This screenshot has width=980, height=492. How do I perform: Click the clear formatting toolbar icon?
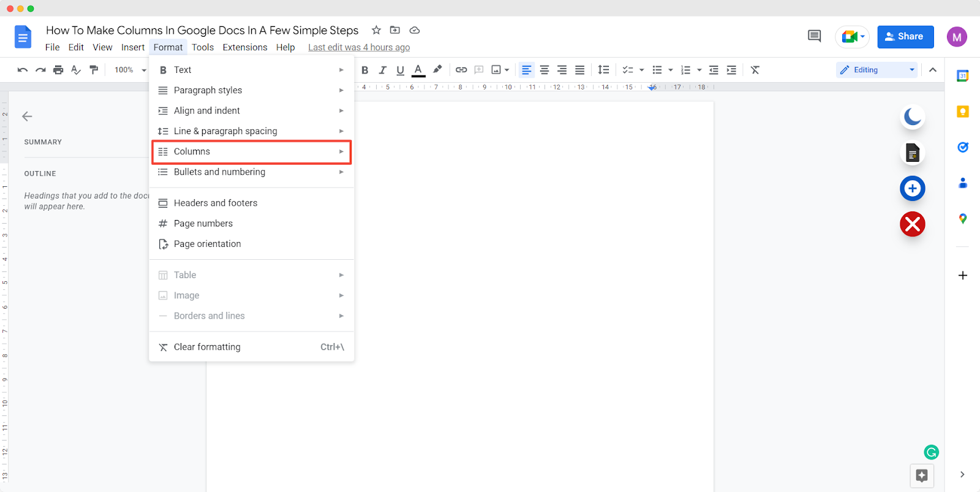pyautogui.click(x=755, y=70)
